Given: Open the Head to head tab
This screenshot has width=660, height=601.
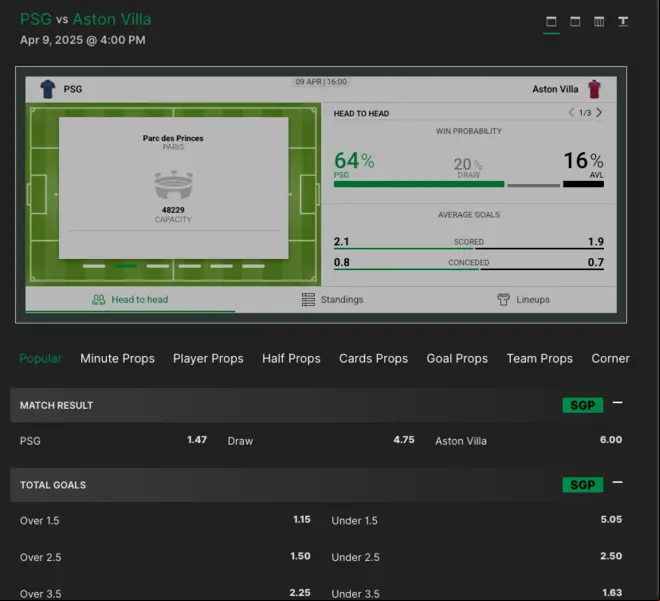Looking at the screenshot, I should [x=130, y=300].
